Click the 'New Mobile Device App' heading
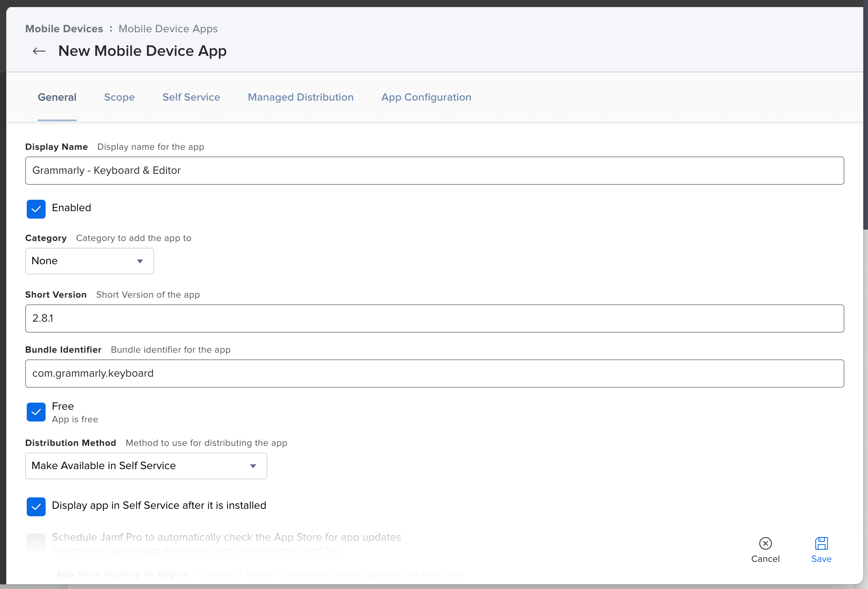Viewport: 868px width, 589px height. [142, 51]
